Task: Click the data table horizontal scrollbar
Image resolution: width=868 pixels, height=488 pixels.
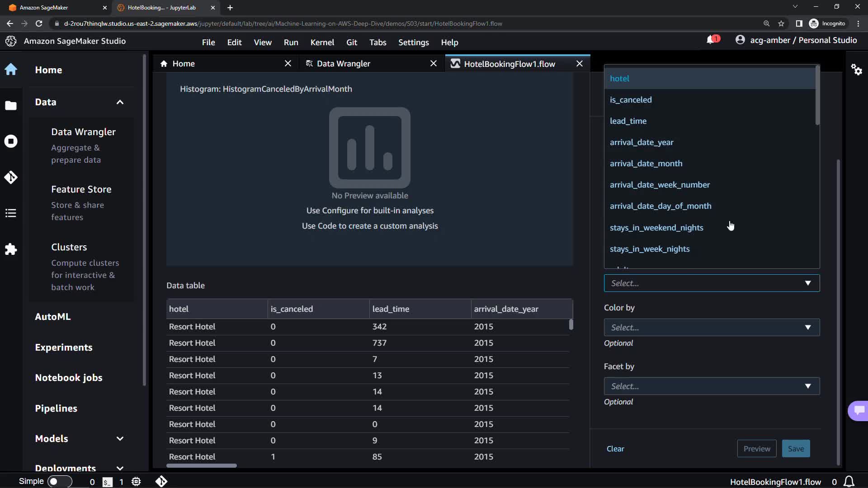Action: pyautogui.click(x=202, y=465)
